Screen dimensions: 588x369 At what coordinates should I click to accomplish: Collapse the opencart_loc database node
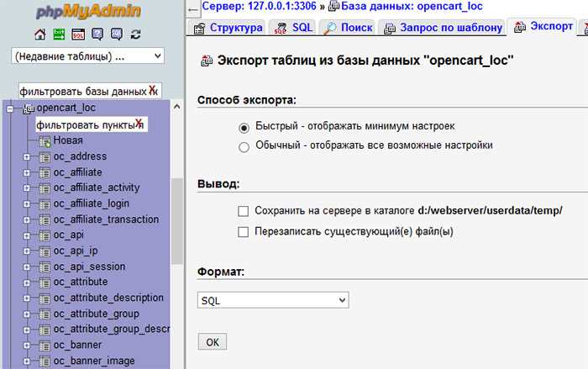pos(10,109)
